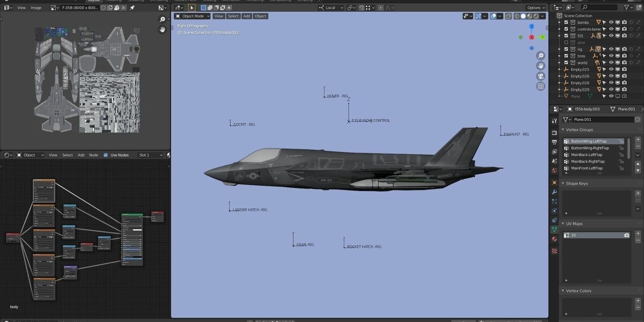Add a new vertex group with plus

pyautogui.click(x=638, y=140)
